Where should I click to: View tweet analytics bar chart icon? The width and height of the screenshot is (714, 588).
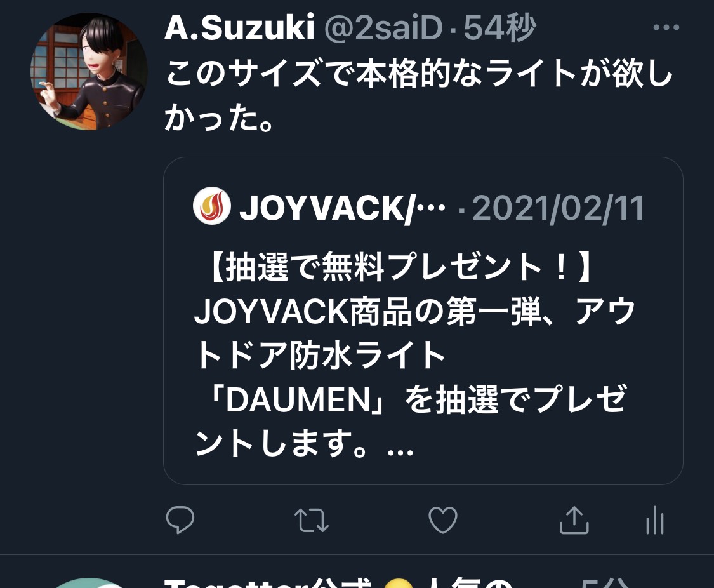(655, 519)
